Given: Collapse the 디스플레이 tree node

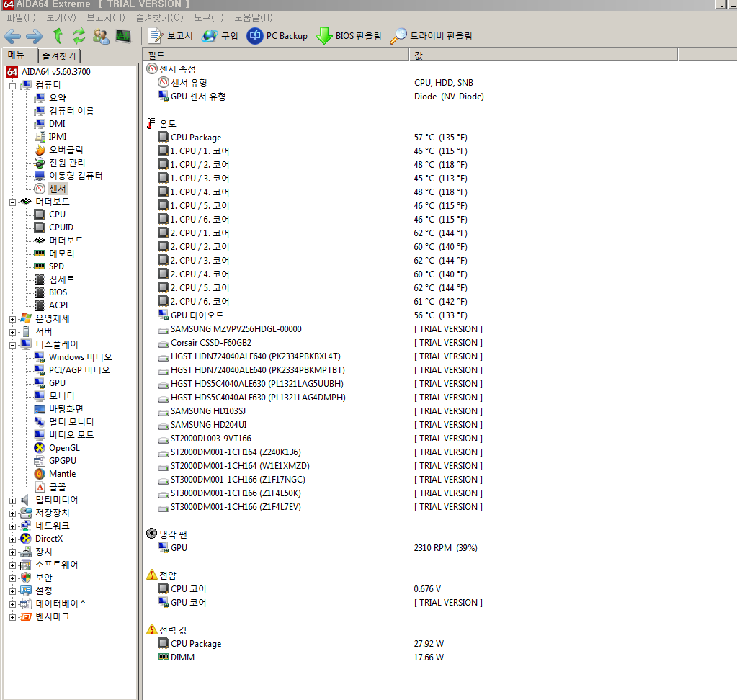Looking at the screenshot, I should 13,345.
